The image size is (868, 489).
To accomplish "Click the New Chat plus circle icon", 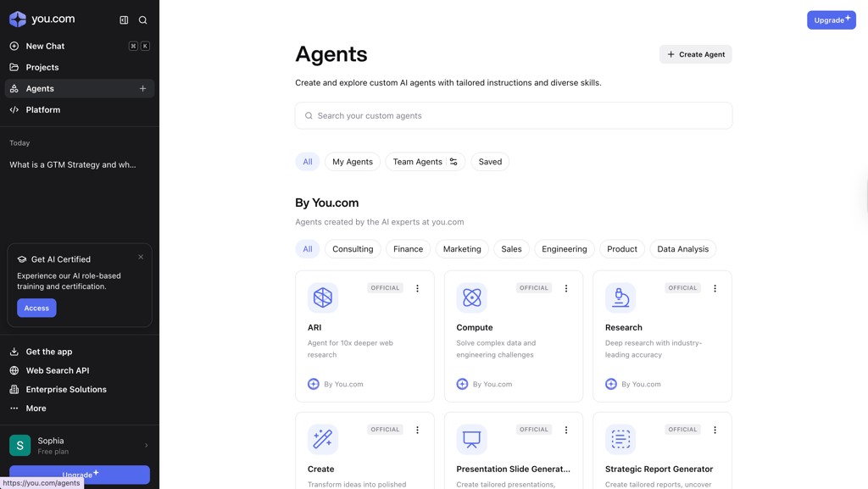I will [x=14, y=46].
